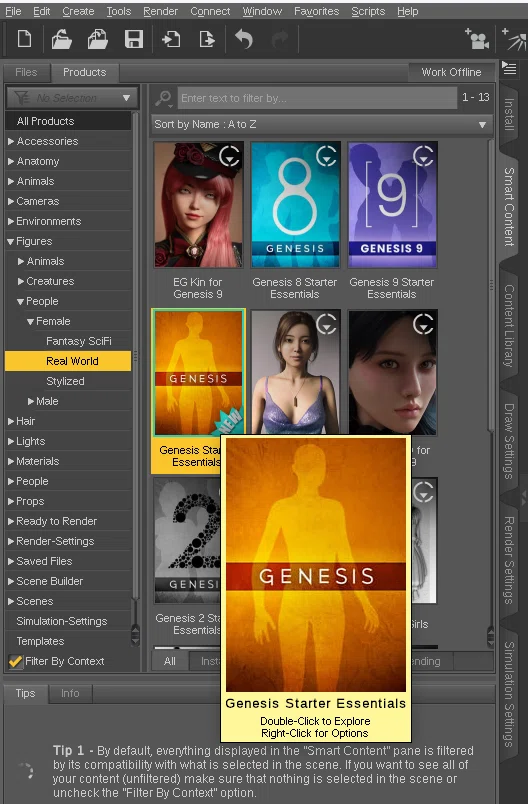Screen dimensions: 528x804
Task: Click download icon on purple-dress woman thumbnail
Action: pos(326,324)
